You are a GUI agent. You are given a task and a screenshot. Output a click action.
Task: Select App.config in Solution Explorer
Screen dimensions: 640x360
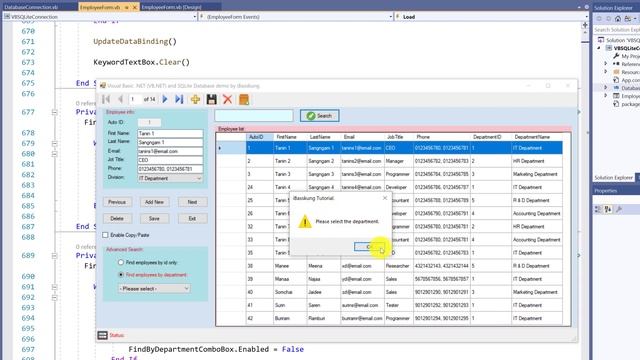(627, 80)
